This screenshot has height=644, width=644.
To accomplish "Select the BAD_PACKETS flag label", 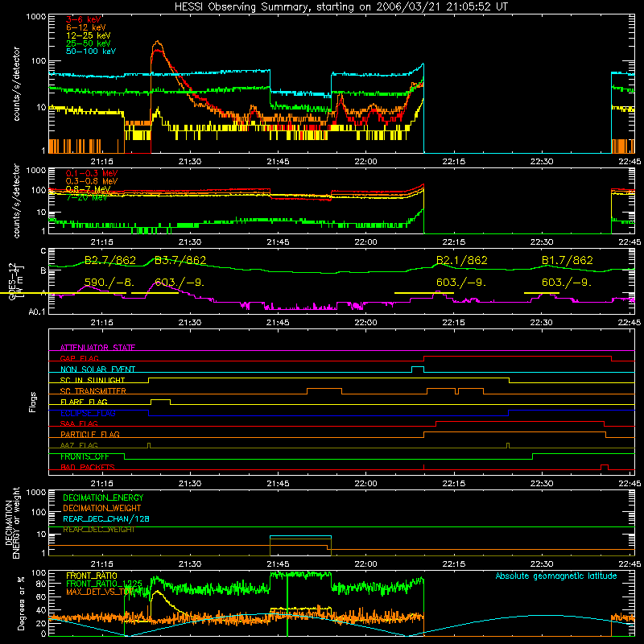I will tap(88, 467).
